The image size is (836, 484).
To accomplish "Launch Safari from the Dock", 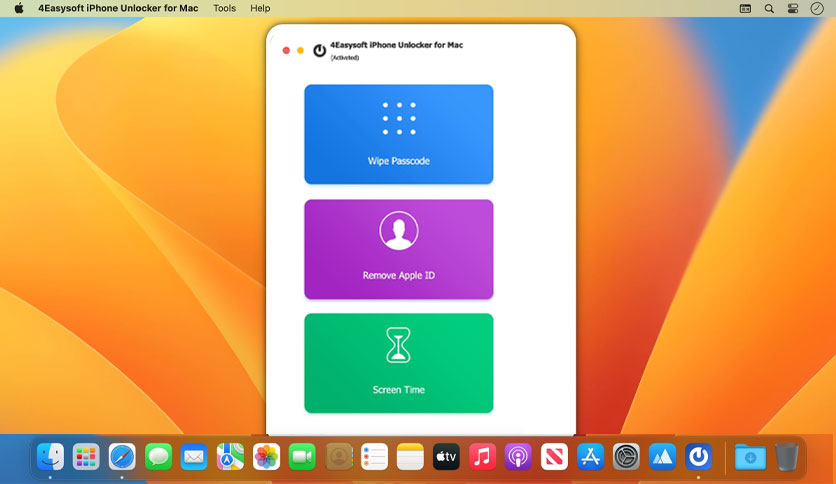I will coord(122,457).
